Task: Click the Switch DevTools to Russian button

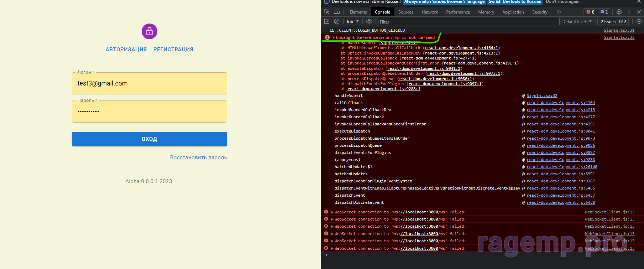Action: [x=515, y=2]
